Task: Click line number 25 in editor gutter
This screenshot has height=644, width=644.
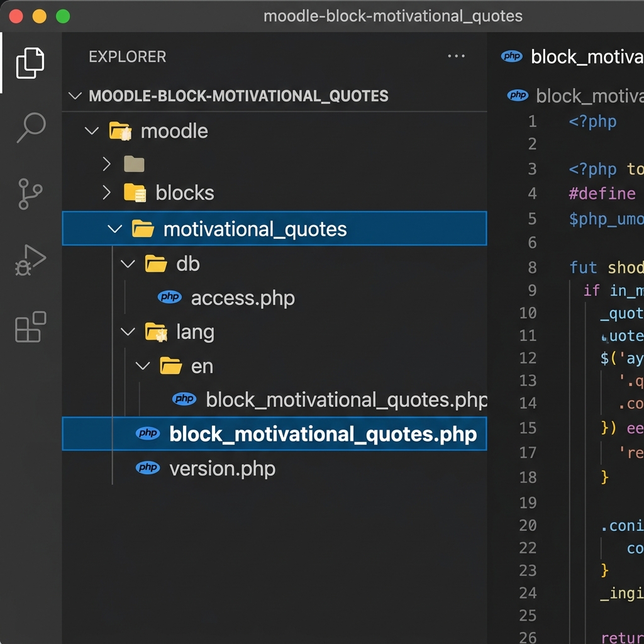Action: pyautogui.click(x=528, y=615)
